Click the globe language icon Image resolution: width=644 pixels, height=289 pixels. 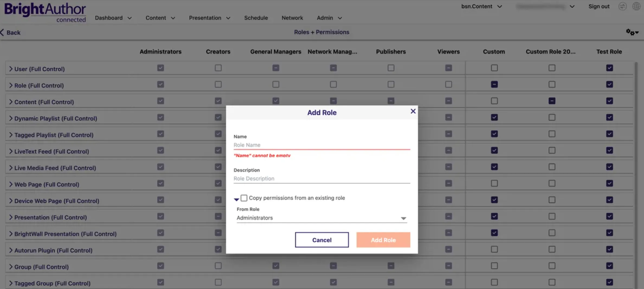pos(636,6)
